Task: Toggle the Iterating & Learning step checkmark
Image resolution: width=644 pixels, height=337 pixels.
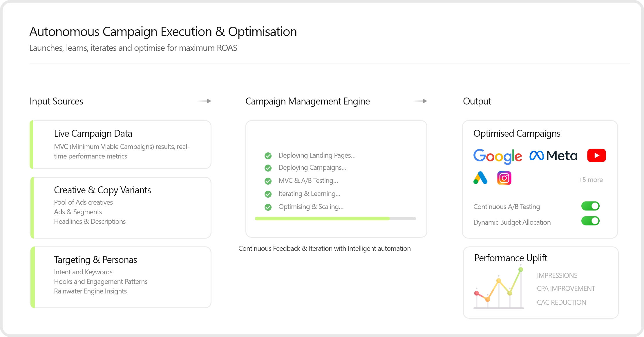Action: pyautogui.click(x=267, y=194)
